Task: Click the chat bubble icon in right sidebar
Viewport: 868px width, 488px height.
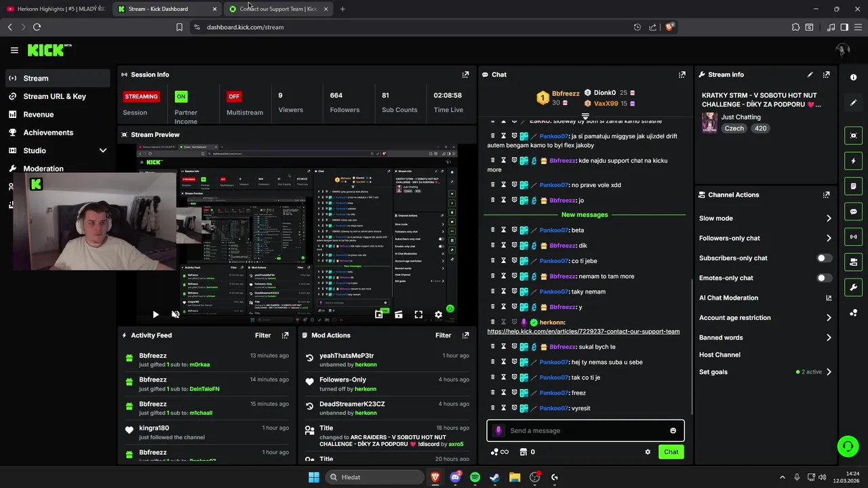Action: tap(853, 211)
